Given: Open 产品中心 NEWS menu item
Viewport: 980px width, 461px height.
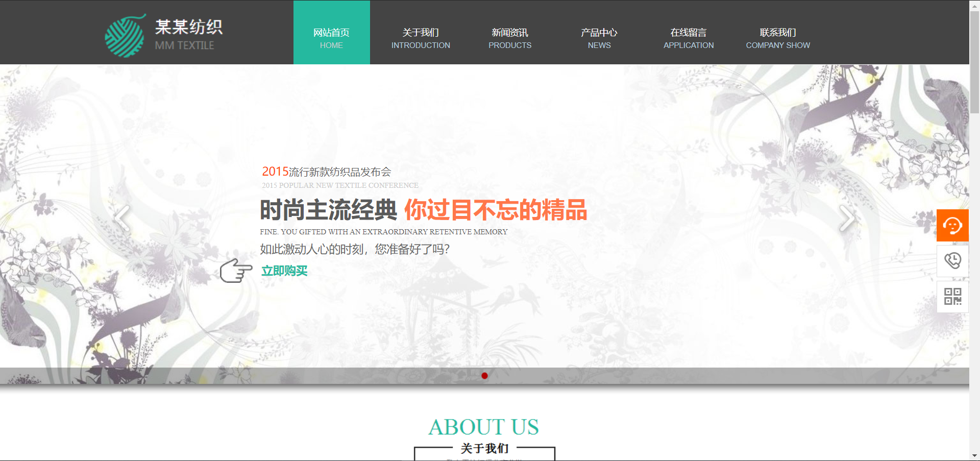Looking at the screenshot, I should coord(599,38).
